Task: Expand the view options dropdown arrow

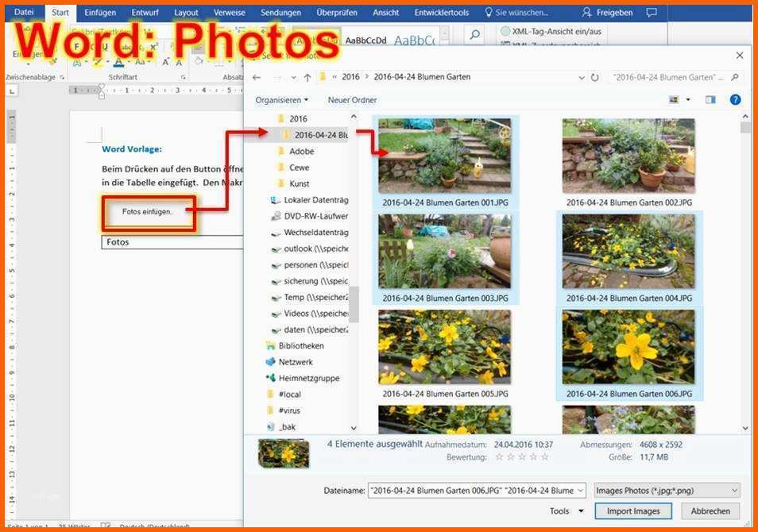Action: coord(688,100)
